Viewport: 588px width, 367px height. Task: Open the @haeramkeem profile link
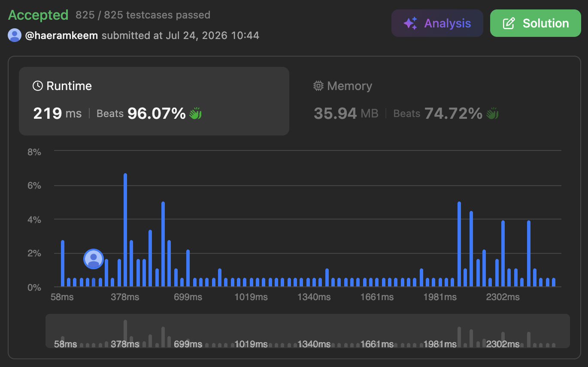click(x=61, y=35)
